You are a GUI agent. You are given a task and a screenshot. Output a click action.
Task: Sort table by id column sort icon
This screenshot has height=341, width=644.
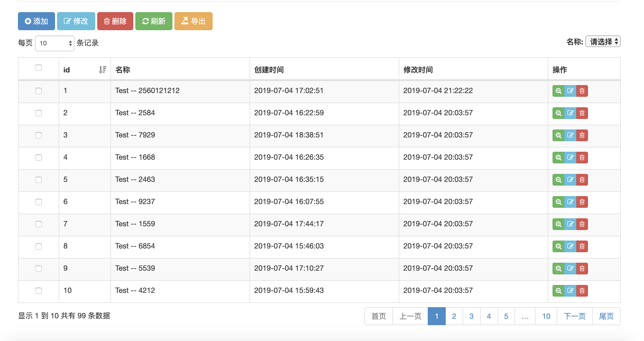pyautogui.click(x=103, y=70)
